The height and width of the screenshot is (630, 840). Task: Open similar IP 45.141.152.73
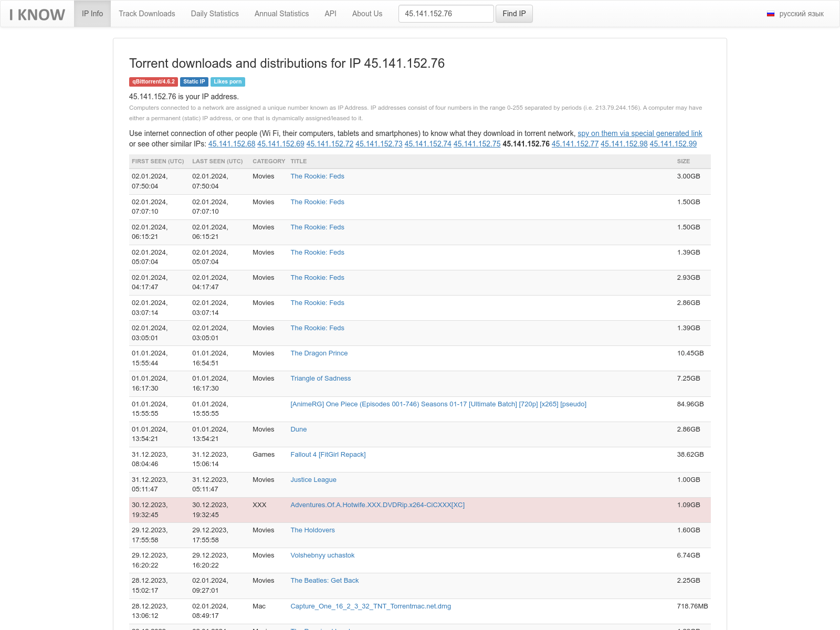pyautogui.click(x=379, y=144)
